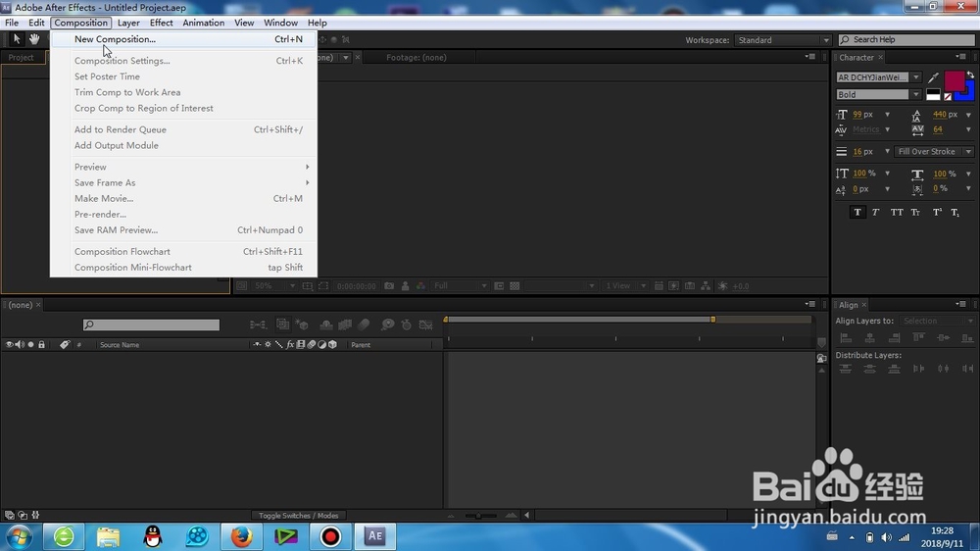Choose New Composition menu entry
The image size is (980, 551).
(184, 39)
